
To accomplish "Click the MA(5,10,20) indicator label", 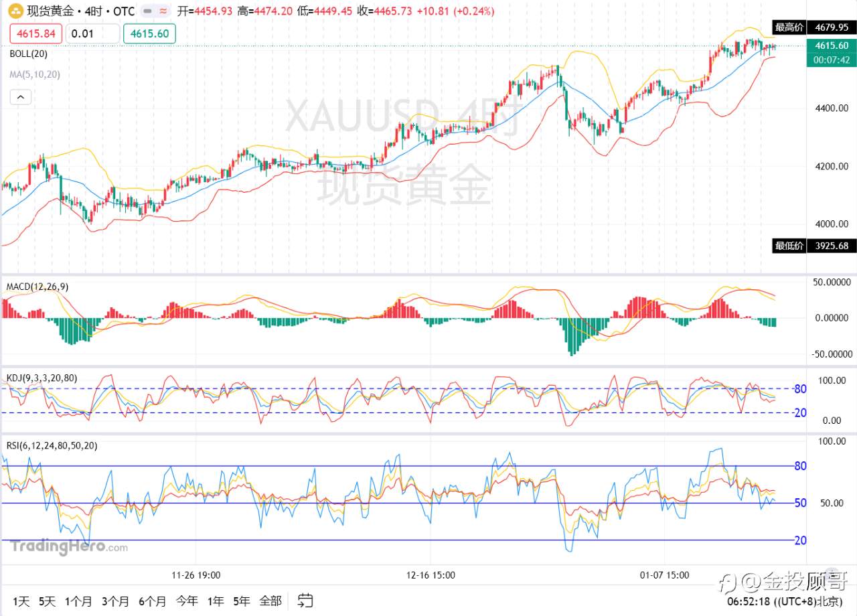I will (35, 74).
